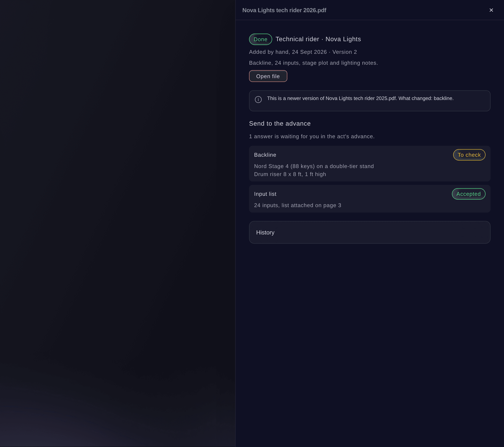
Task: Open the Input list advance card
Action: (370, 199)
